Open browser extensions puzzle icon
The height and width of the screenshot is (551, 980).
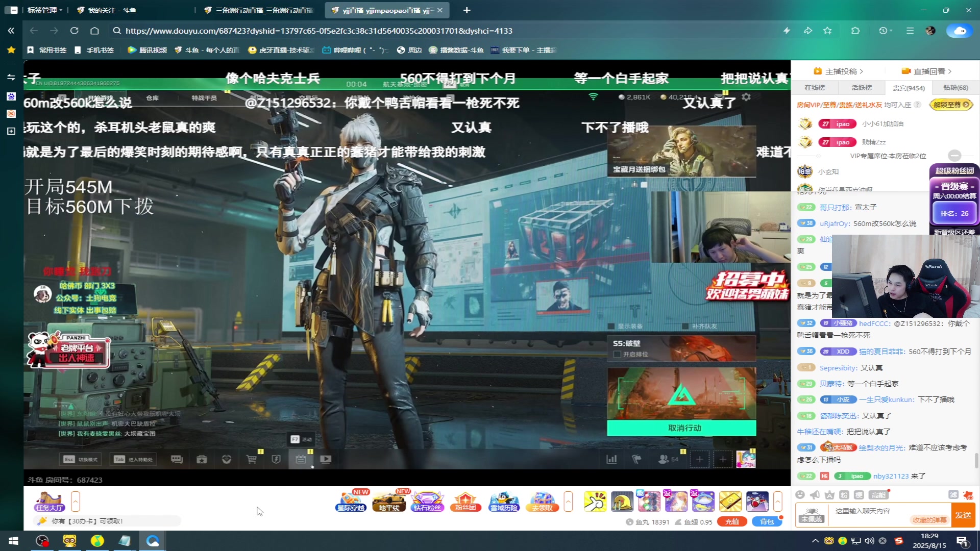(x=855, y=31)
